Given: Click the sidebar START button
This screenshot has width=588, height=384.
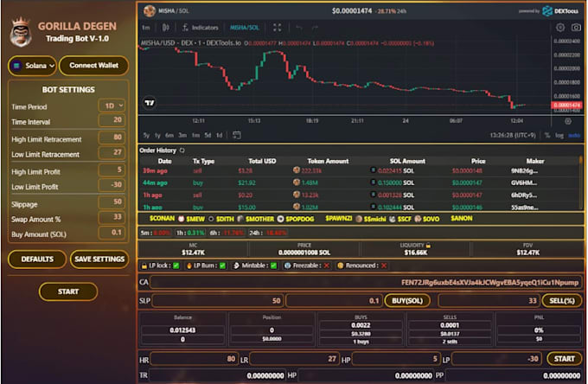Looking at the screenshot, I should pyautogui.click(x=68, y=291).
